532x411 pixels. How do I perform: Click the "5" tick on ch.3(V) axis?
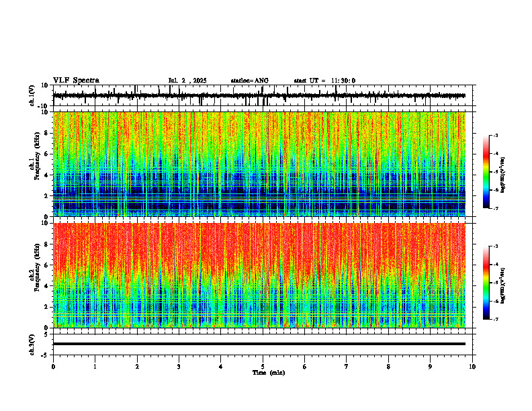[46, 334]
